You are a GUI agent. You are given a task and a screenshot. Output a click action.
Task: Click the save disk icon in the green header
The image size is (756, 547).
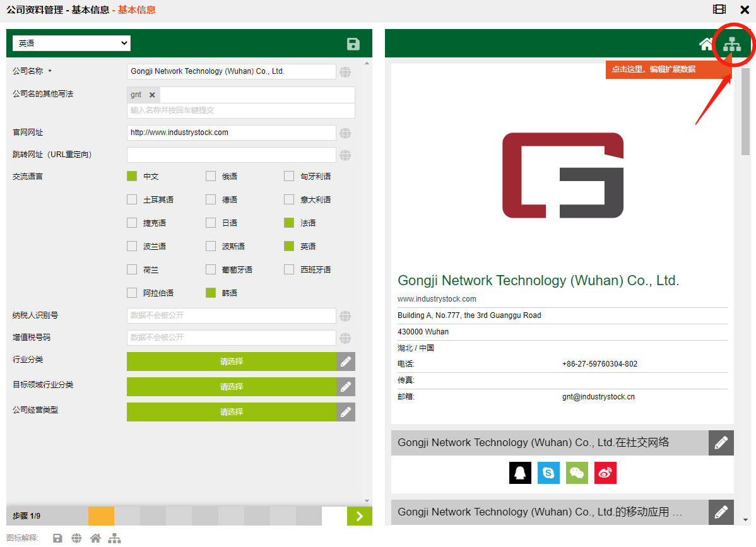pyautogui.click(x=353, y=44)
